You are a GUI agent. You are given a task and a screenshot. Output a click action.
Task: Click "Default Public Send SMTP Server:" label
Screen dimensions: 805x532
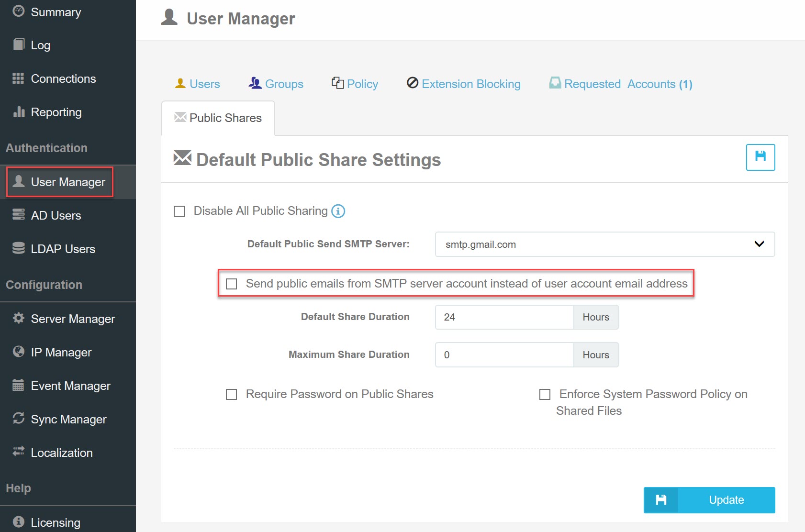click(328, 244)
